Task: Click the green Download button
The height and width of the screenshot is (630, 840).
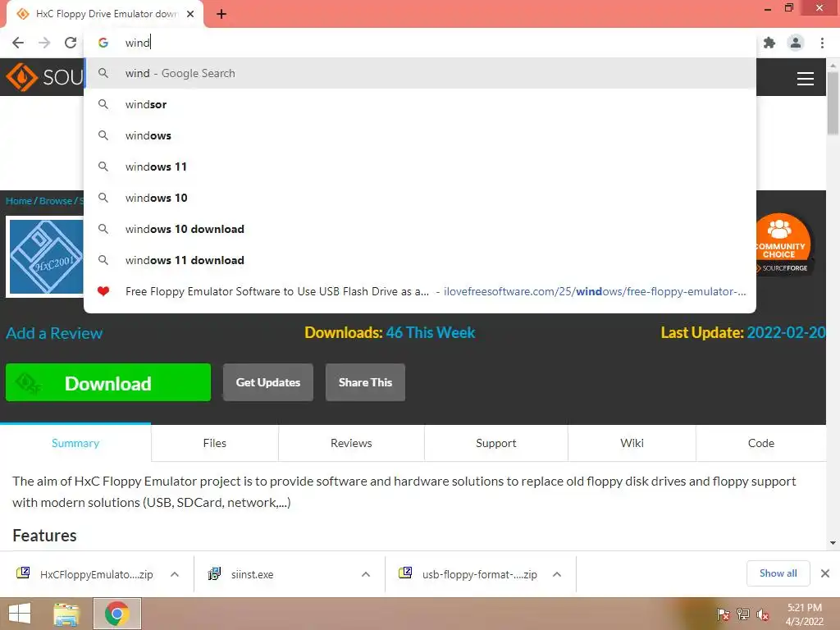Action: (108, 382)
